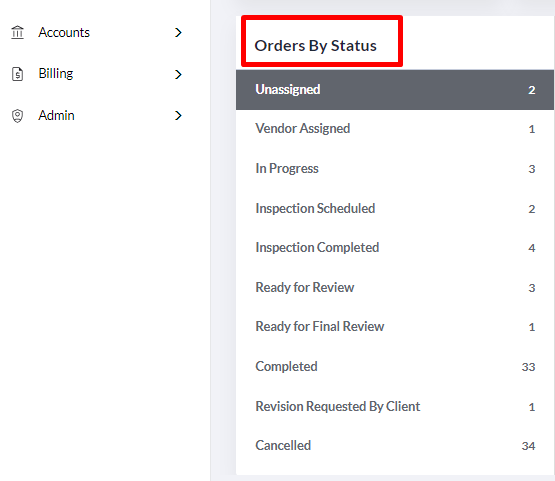Click the Billing invoice document icon

(17, 74)
